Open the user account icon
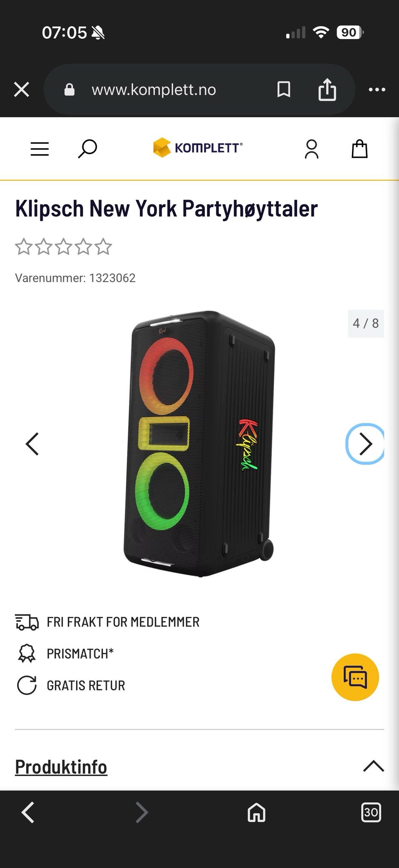399x868 pixels. (311, 149)
